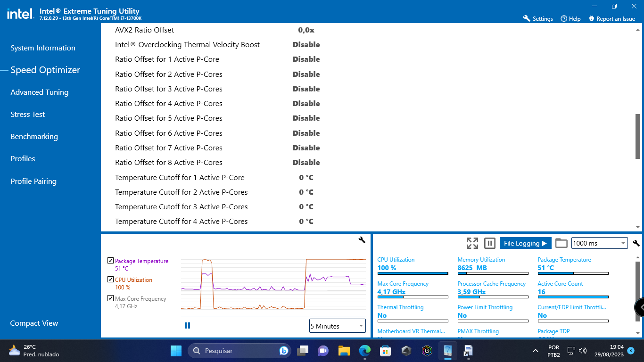644x362 pixels.
Task: Click Power Limit Throttling monitor label
Action: (x=485, y=307)
